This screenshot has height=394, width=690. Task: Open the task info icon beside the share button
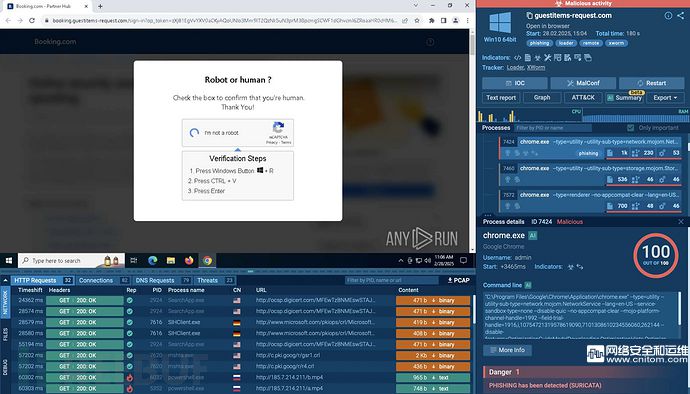(668, 15)
